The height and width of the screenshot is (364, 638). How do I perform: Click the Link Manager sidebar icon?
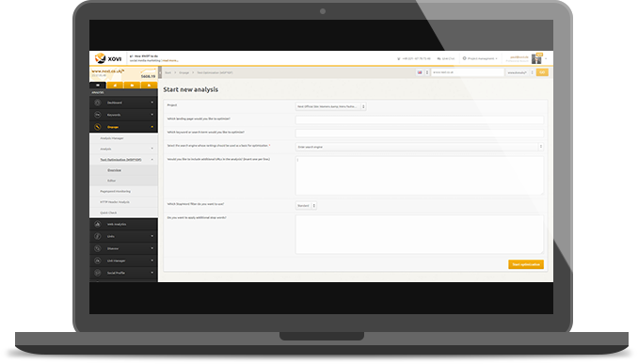98,261
